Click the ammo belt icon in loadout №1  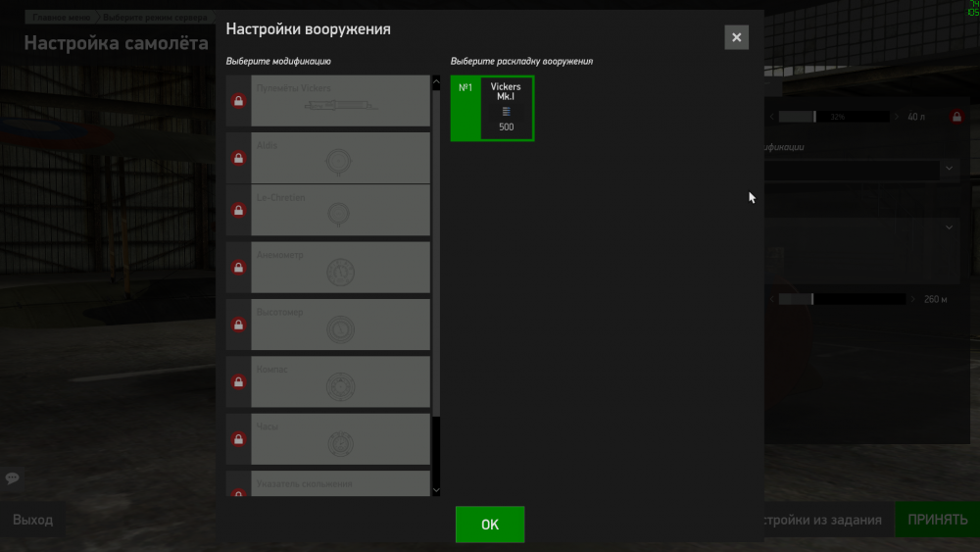[x=507, y=111]
